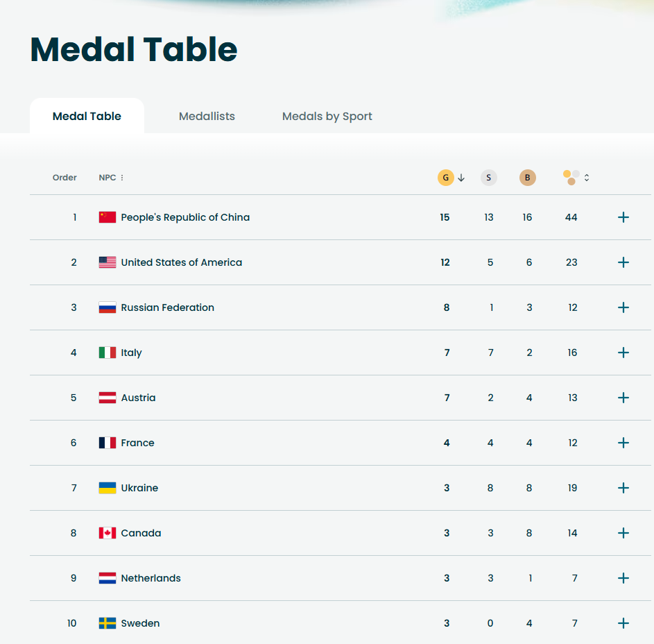Open the NPC column options via kebab icon
This screenshot has height=644, width=654.
click(x=123, y=177)
